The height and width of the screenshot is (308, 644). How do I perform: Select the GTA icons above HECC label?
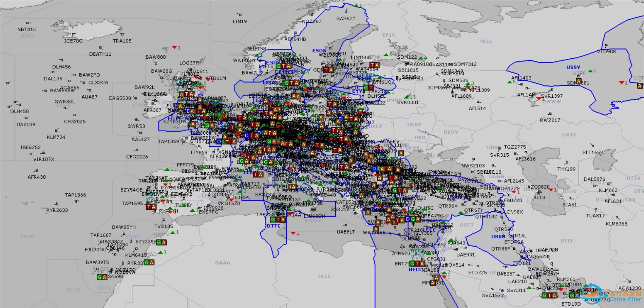[x=417, y=264]
